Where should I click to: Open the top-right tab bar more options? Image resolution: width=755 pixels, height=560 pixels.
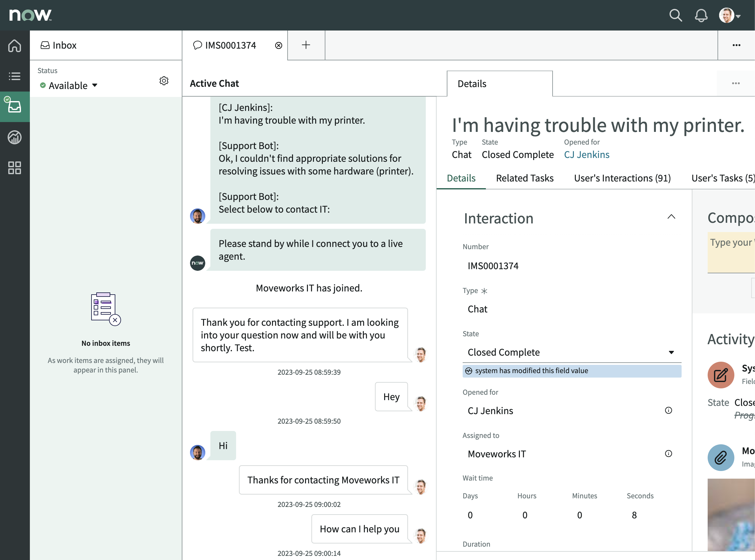(736, 45)
